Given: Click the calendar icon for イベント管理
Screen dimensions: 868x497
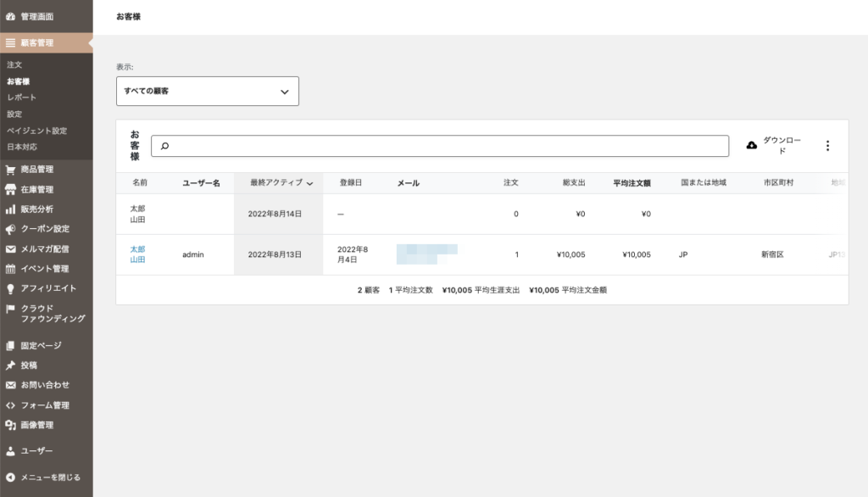Looking at the screenshot, I should [11, 269].
